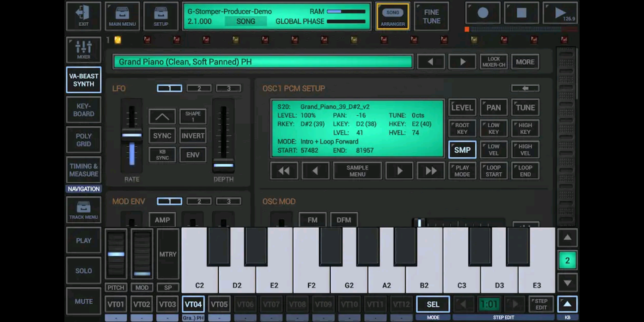Toggle the SOLO button
The height and width of the screenshot is (322, 644).
point(83,271)
